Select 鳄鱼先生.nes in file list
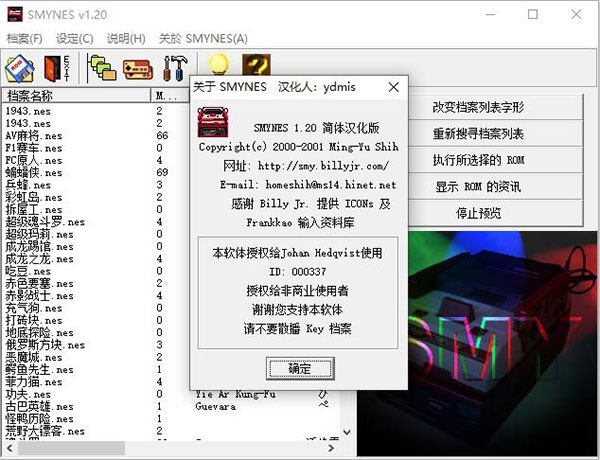The width and height of the screenshot is (600, 460). [x=39, y=369]
